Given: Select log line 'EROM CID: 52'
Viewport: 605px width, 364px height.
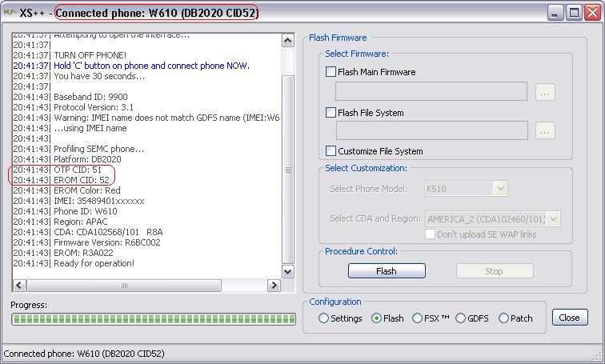Looking at the screenshot, I should click(x=82, y=180).
